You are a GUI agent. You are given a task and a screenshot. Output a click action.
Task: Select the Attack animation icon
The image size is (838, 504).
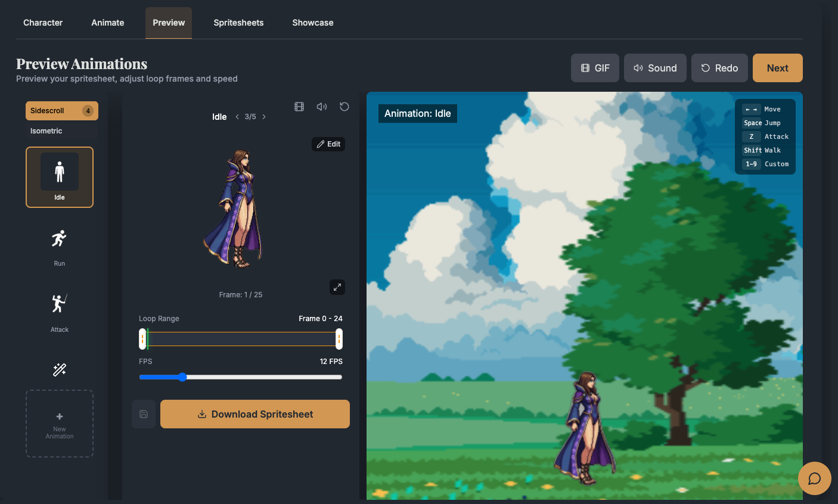tap(59, 304)
